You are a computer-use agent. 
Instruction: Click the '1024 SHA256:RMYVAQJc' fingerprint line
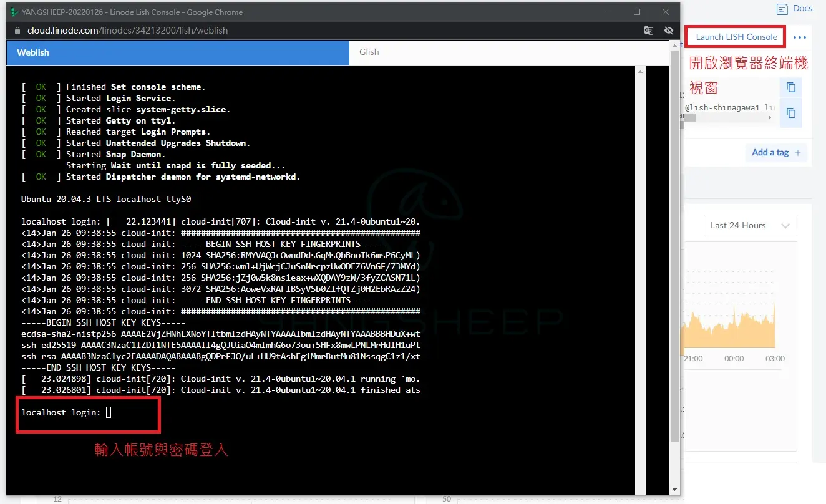[221, 255]
